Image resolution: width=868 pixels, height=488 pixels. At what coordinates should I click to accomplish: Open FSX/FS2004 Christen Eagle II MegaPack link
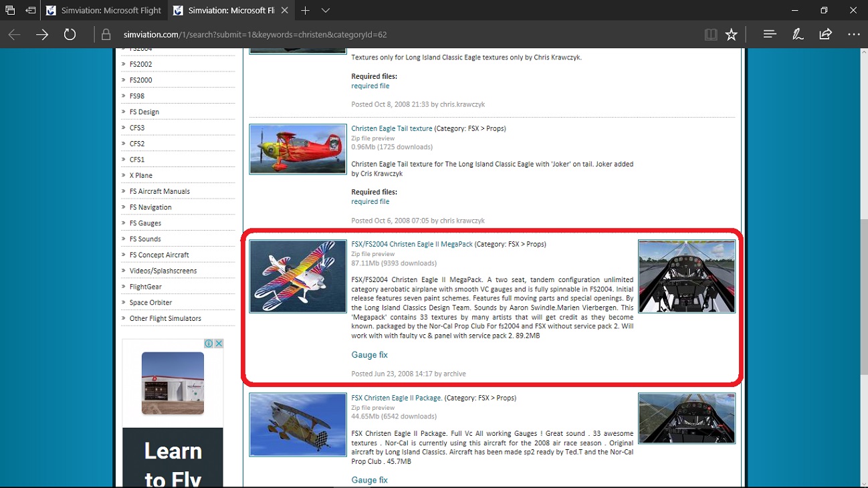coord(412,244)
